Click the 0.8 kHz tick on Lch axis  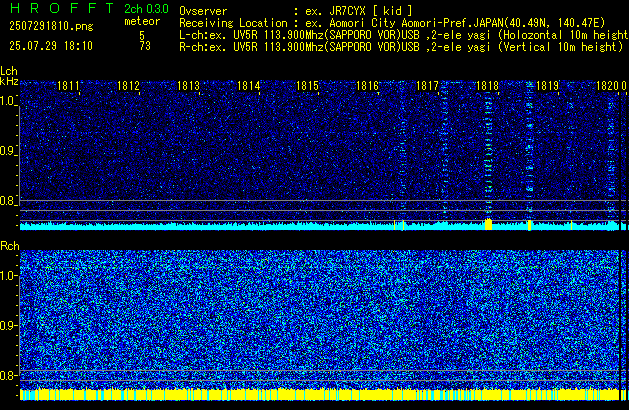[x=8, y=201]
